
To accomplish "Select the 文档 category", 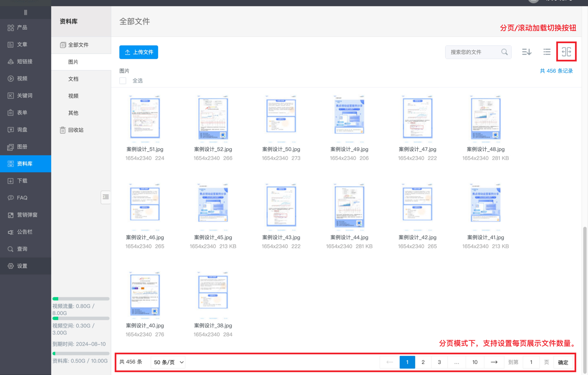I will coord(73,79).
